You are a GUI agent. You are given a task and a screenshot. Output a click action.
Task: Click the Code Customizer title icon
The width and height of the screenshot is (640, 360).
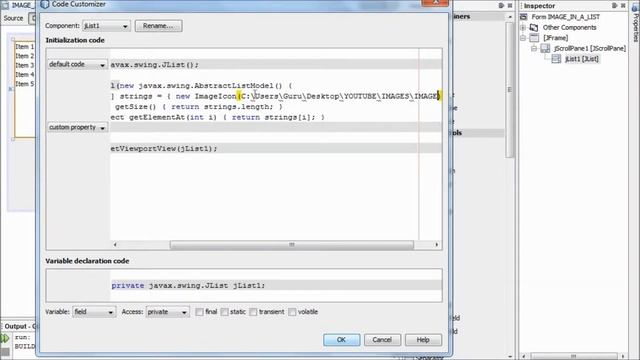click(45, 4)
